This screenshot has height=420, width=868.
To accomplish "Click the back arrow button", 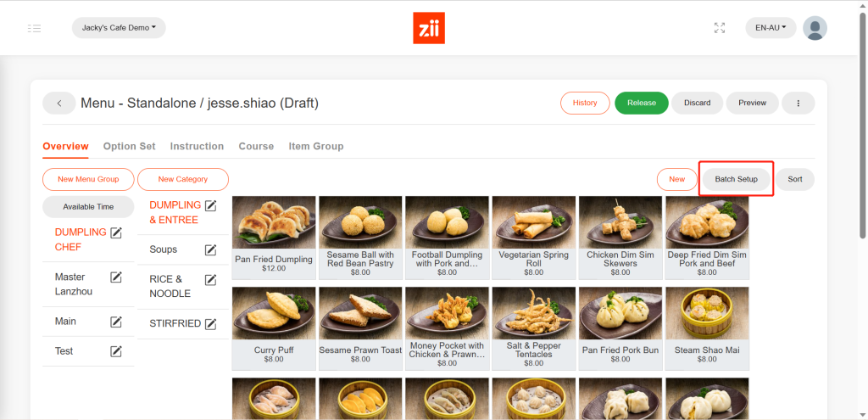I will (x=59, y=103).
